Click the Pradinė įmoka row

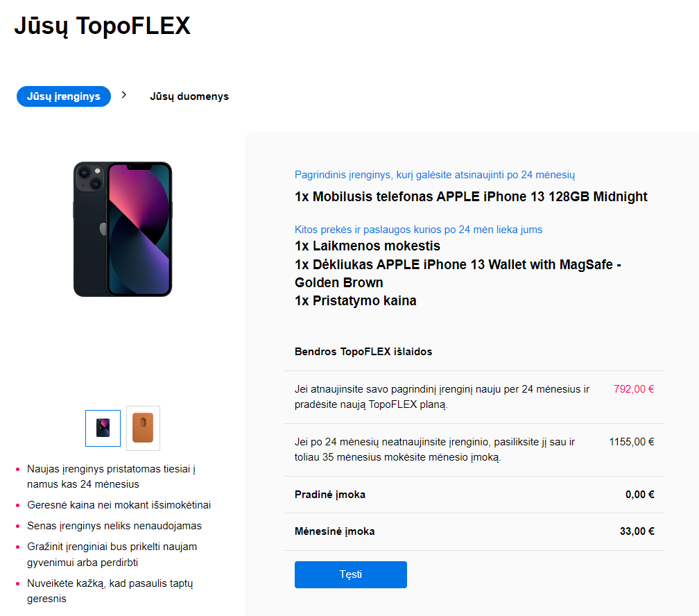click(x=474, y=494)
